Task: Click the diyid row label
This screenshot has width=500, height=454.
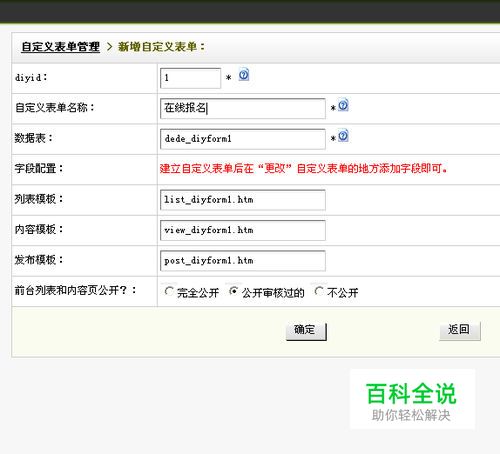Action: pyautogui.click(x=31, y=78)
